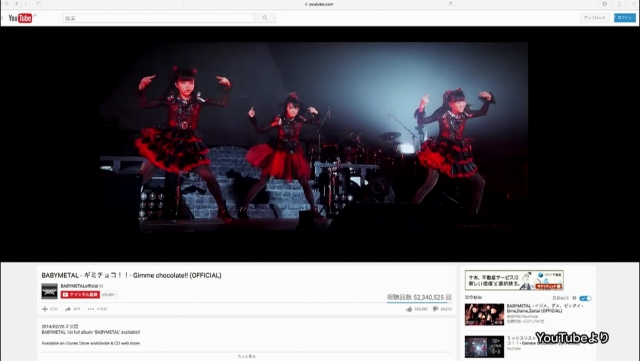Share the video via arrow icon

point(68,309)
